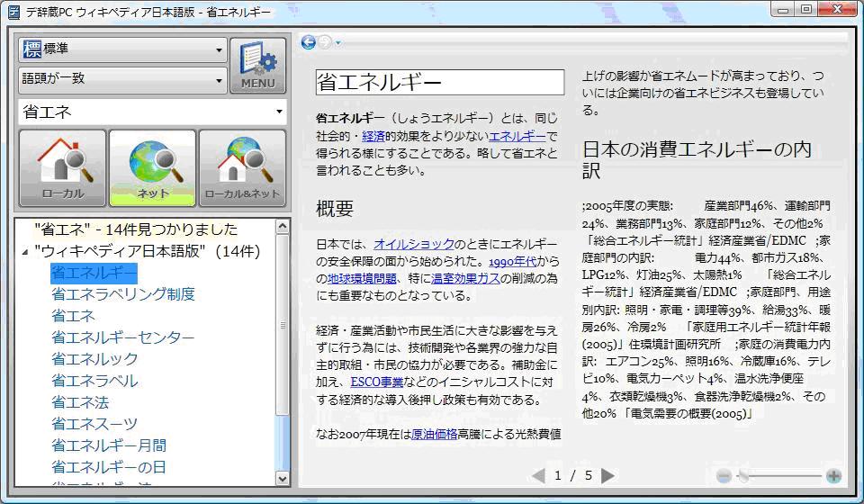Select 省エネラベリング制度 in results
864x504 pixels.
click(123, 294)
